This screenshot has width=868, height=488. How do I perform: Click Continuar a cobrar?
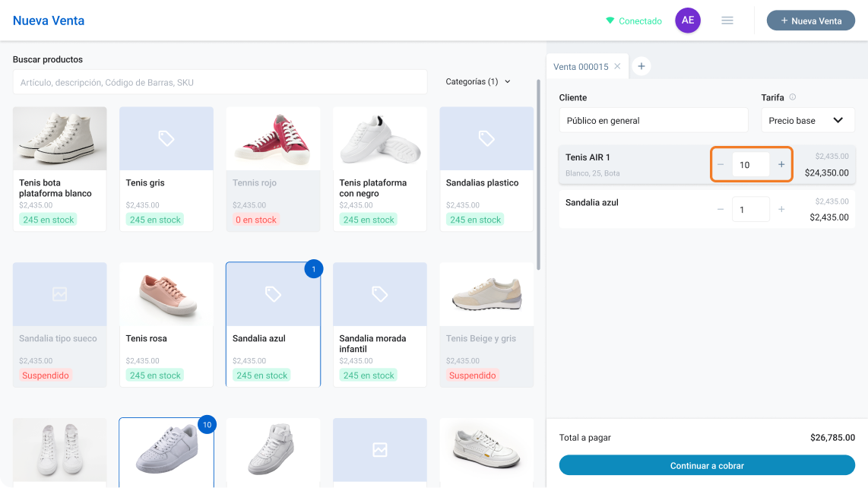coord(707,465)
